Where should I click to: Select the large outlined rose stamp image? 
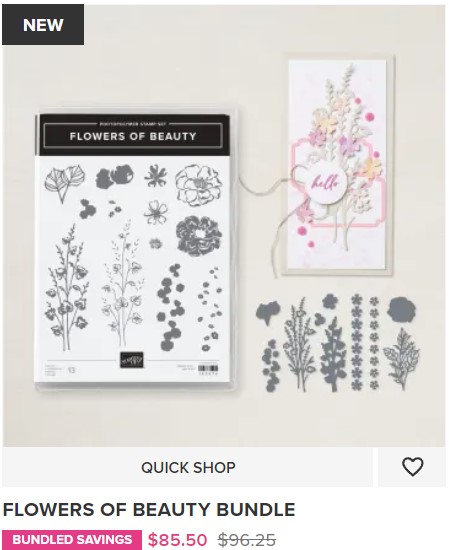click(x=198, y=185)
